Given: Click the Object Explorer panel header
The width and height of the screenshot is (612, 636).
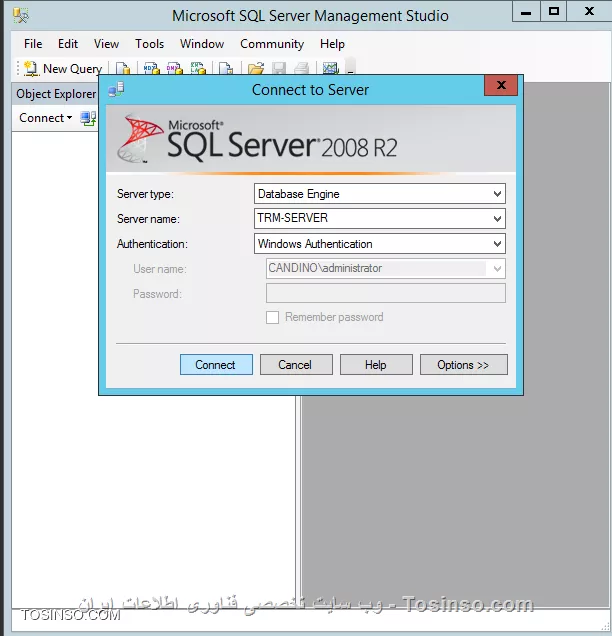Looking at the screenshot, I should 56,94.
